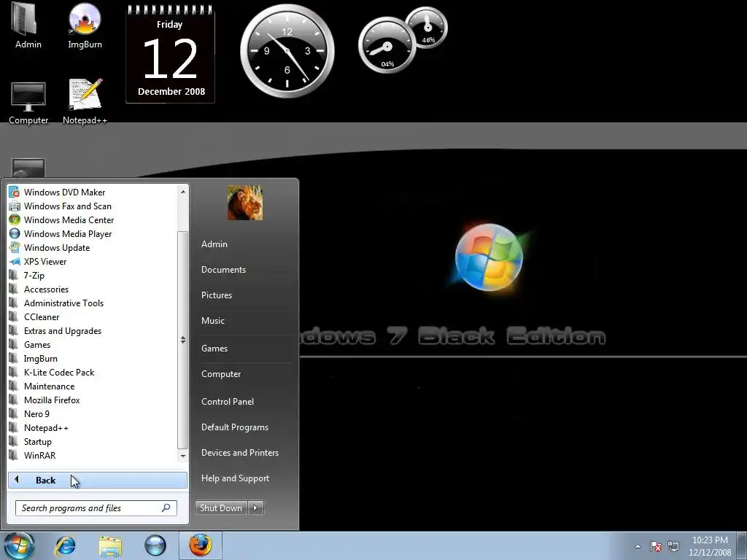This screenshot has width=747, height=560.
Task: Click the program list scrollbar thumb
Action: click(x=183, y=340)
